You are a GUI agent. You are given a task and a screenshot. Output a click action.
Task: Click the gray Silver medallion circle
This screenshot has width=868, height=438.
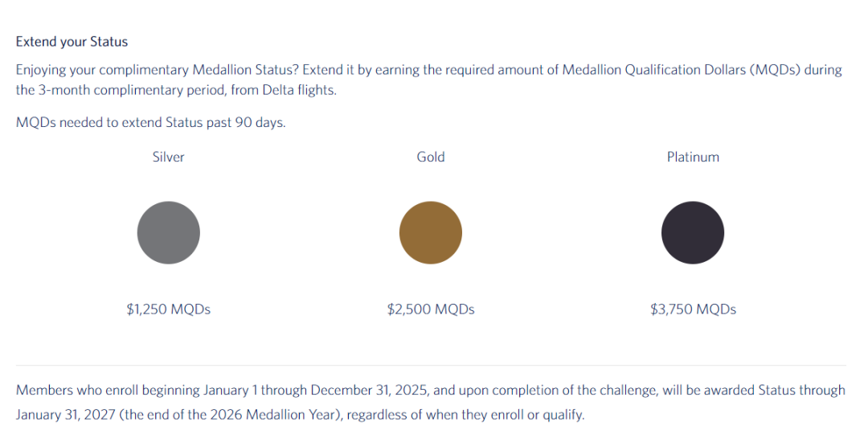coord(168,232)
